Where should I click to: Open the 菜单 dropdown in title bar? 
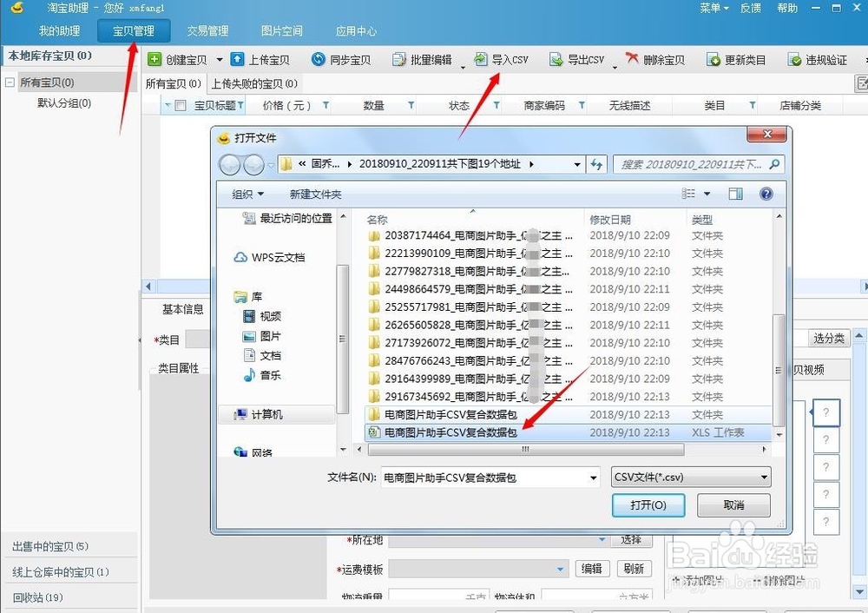point(713,8)
